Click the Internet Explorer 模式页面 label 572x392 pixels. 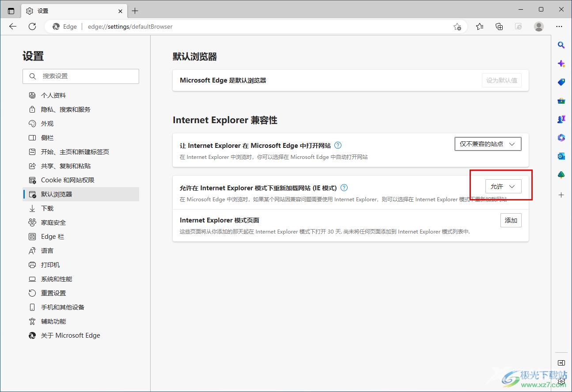click(220, 220)
